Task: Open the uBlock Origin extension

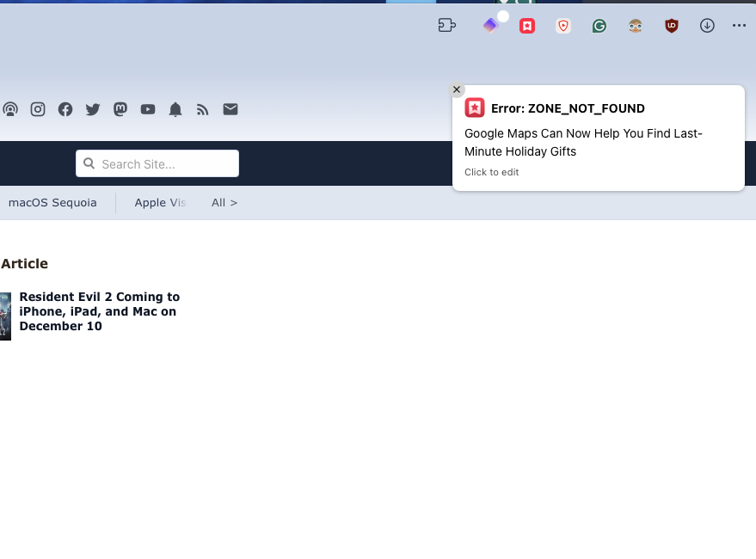Action: [672, 26]
